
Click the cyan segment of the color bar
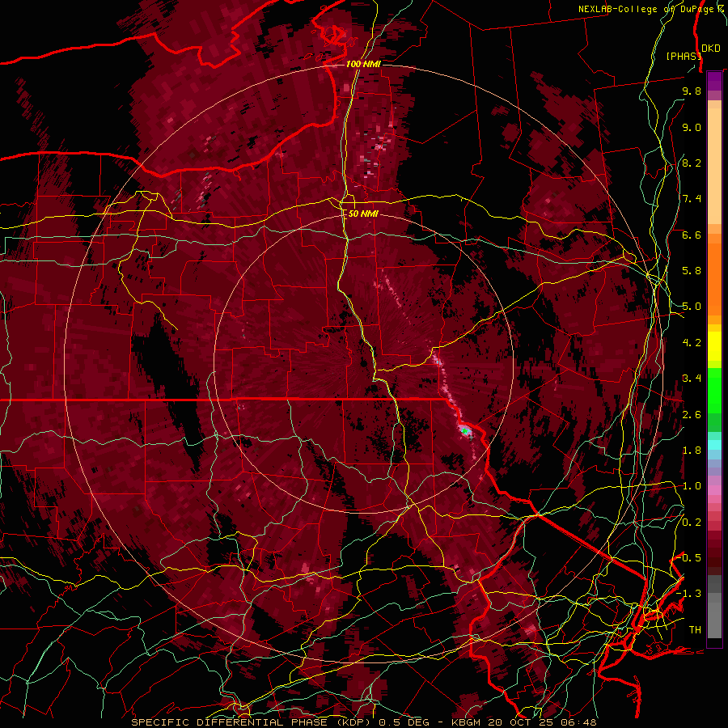(x=714, y=445)
